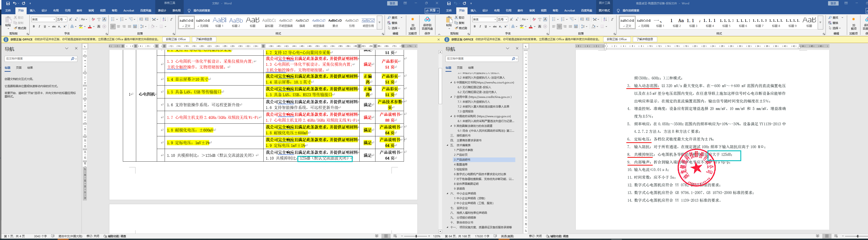Toggle align right in left Word window

pos(124,26)
